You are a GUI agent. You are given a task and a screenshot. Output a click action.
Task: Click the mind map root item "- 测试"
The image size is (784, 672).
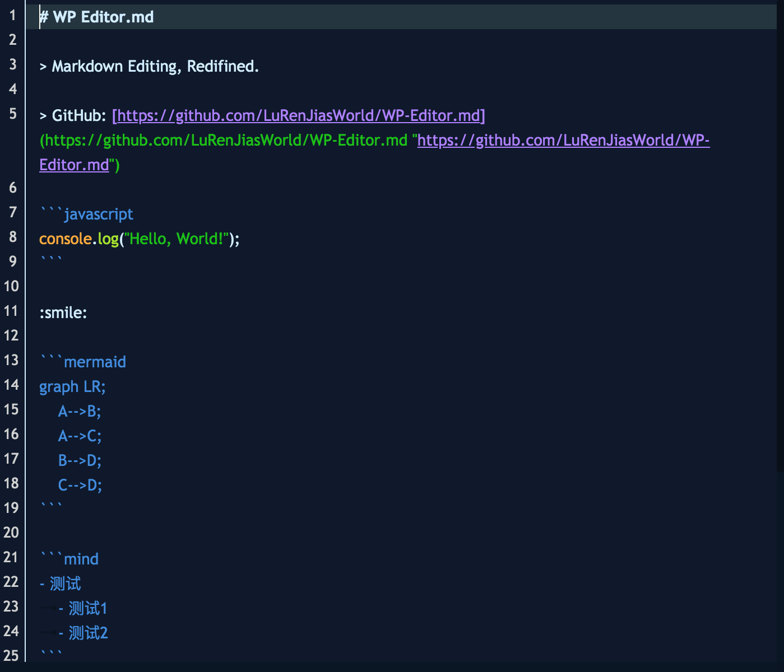click(60, 584)
